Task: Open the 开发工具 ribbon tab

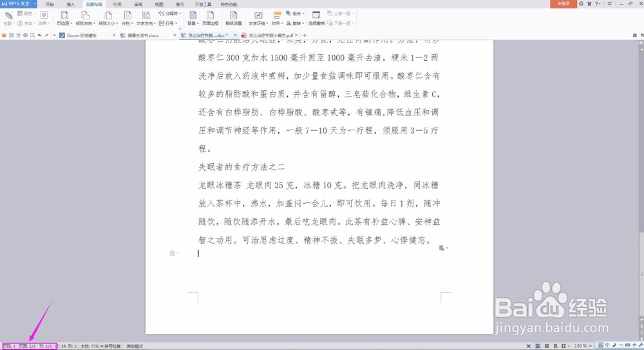Action: 203,4
